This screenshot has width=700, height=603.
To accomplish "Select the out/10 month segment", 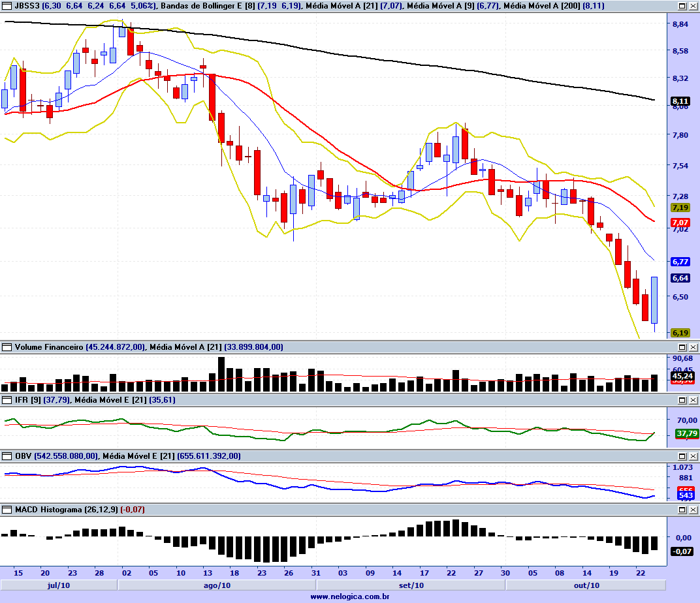I will coord(586,585).
